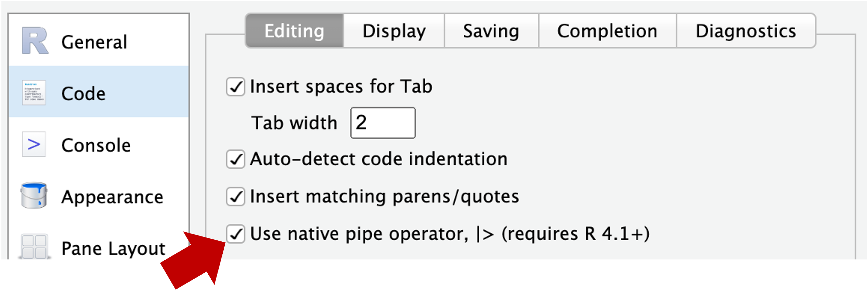Choose the Pane Layout grid icon

[34, 247]
